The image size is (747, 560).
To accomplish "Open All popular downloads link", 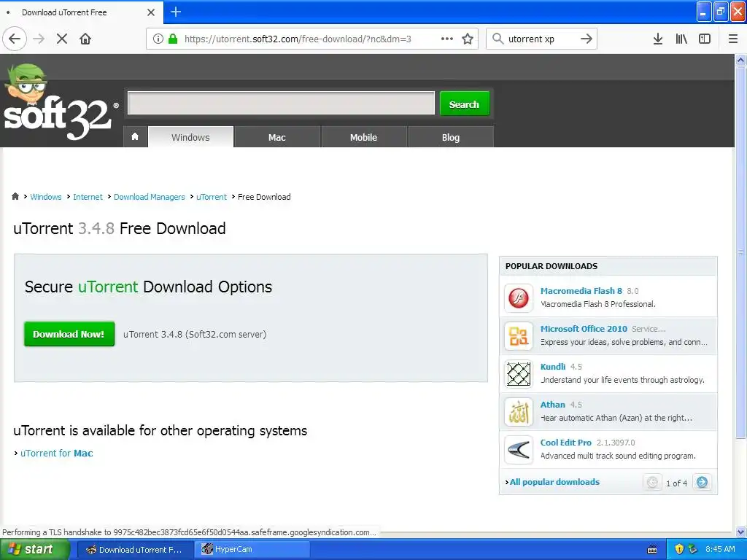I will point(554,482).
